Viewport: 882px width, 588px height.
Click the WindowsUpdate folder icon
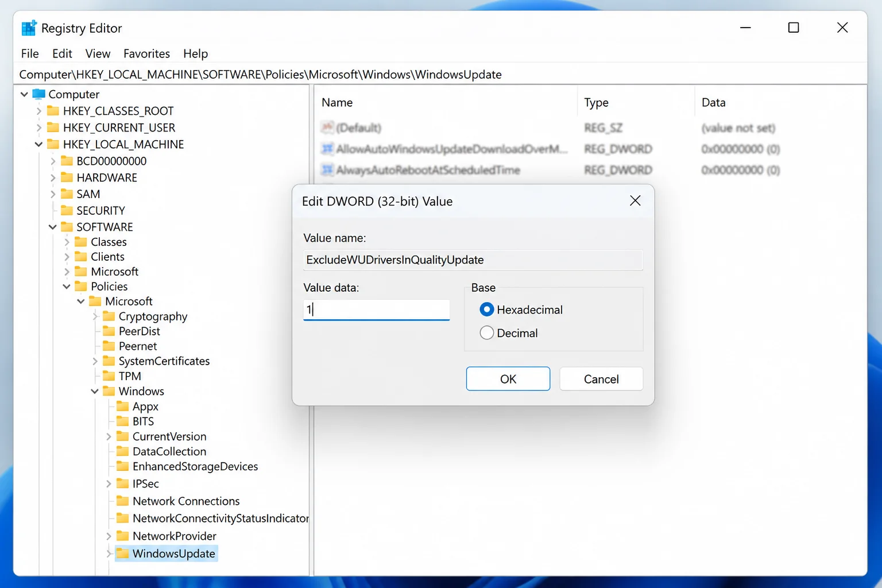pos(122,553)
